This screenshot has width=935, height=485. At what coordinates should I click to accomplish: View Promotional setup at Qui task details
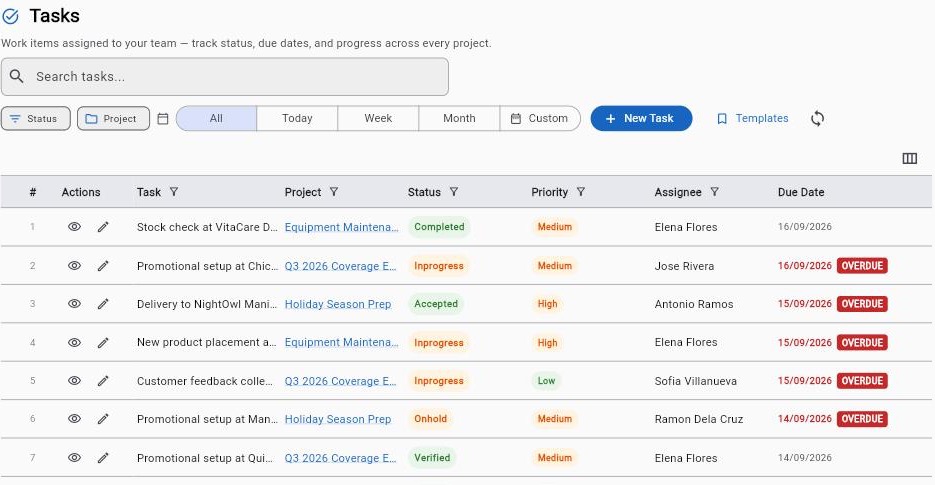click(x=74, y=458)
